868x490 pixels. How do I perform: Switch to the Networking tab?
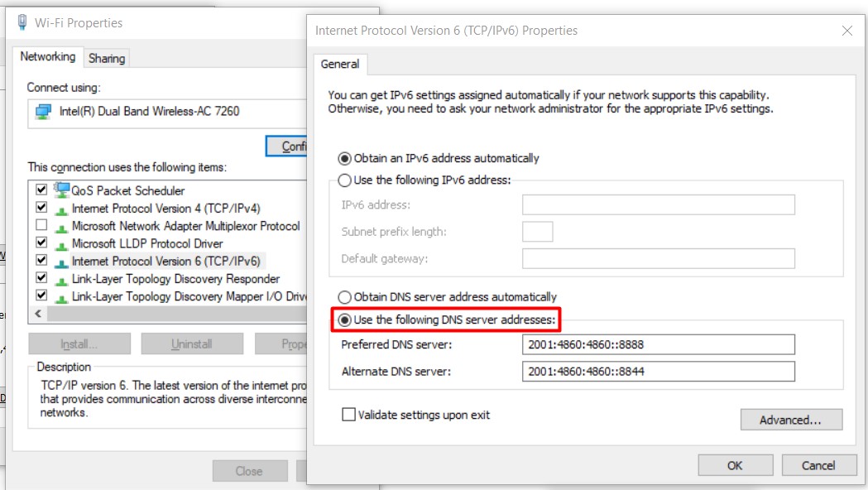pos(48,56)
